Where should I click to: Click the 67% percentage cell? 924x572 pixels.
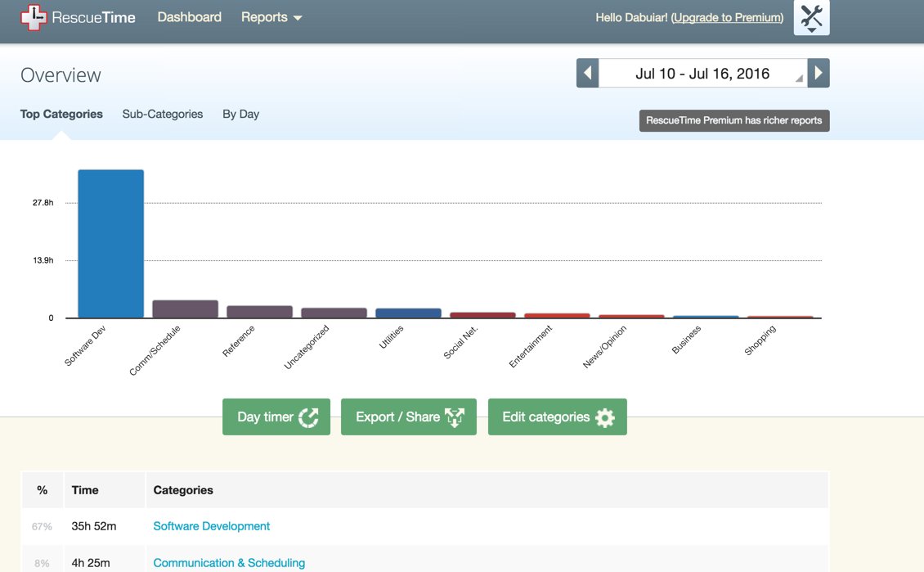[x=42, y=527]
